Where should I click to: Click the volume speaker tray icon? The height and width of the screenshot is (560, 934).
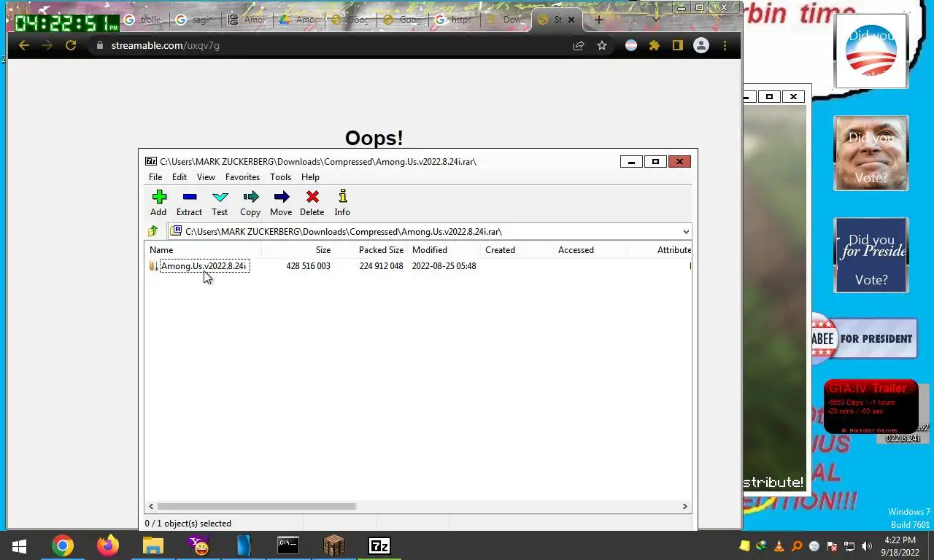867,546
